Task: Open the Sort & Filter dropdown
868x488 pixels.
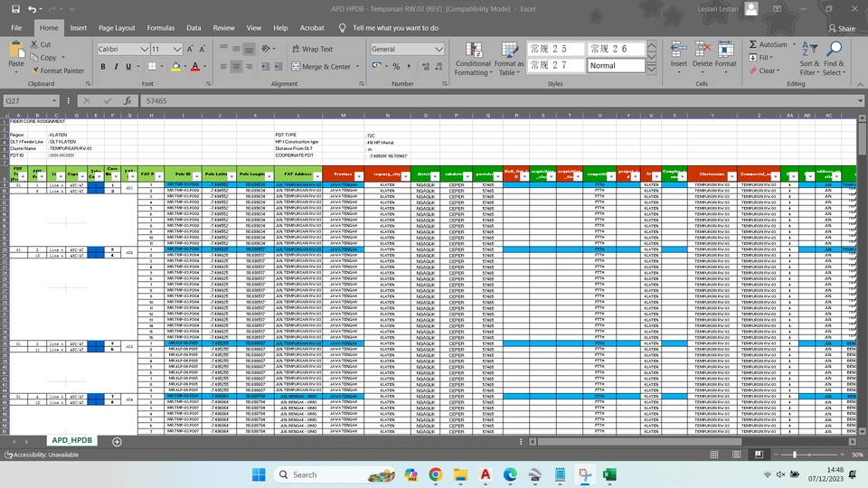Action: [809, 58]
